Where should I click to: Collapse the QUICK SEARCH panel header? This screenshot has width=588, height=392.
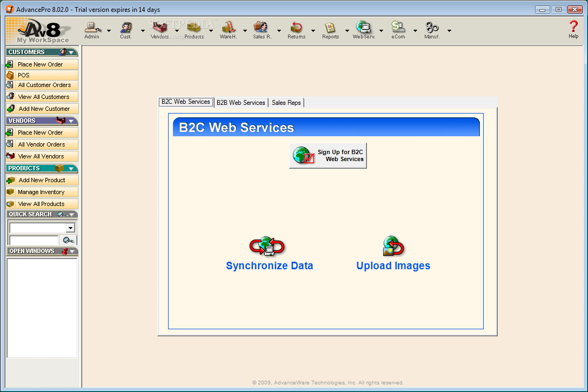[x=42, y=214]
